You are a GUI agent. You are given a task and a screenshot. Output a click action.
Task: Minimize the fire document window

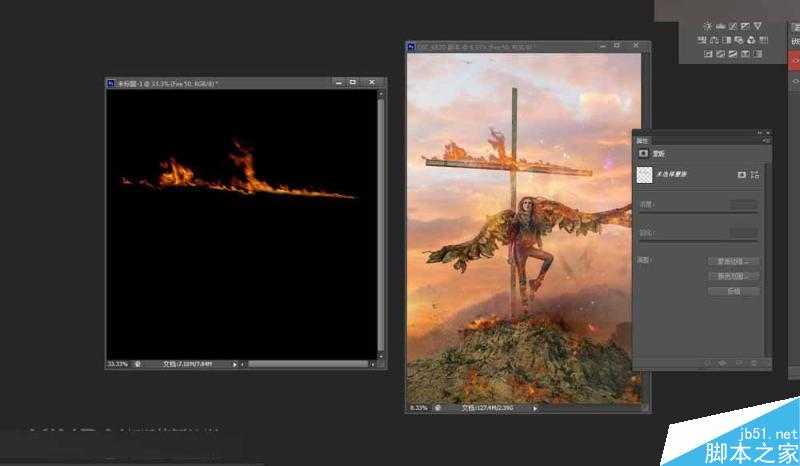click(339, 82)
